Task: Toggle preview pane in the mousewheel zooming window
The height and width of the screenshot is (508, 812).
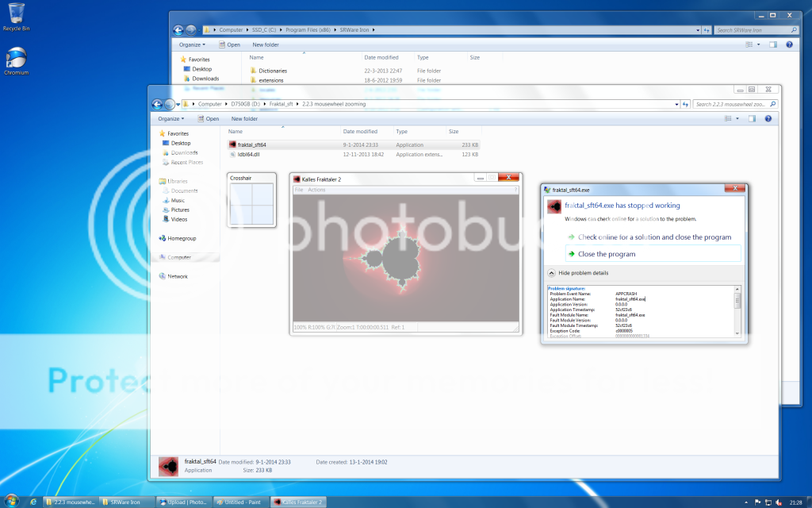Action: (x=752, y=118)
